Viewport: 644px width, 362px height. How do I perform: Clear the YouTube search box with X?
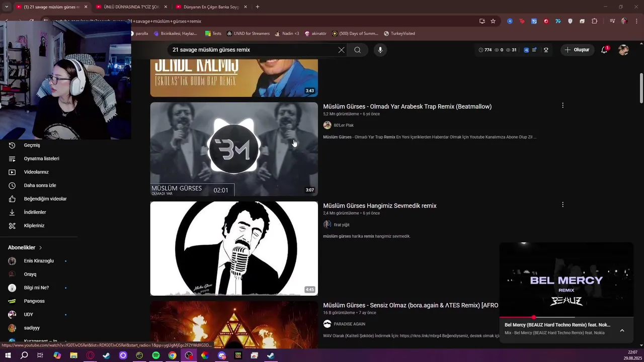pos(342,50)
